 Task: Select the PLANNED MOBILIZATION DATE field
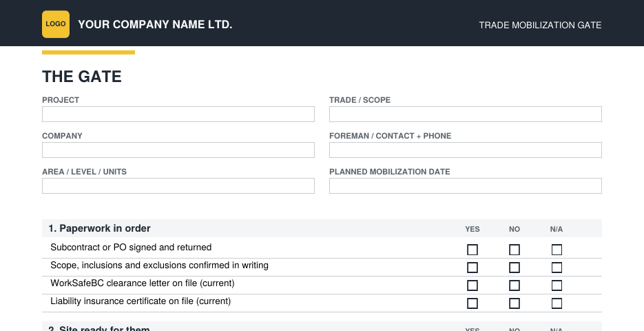[x=466, y=185]
